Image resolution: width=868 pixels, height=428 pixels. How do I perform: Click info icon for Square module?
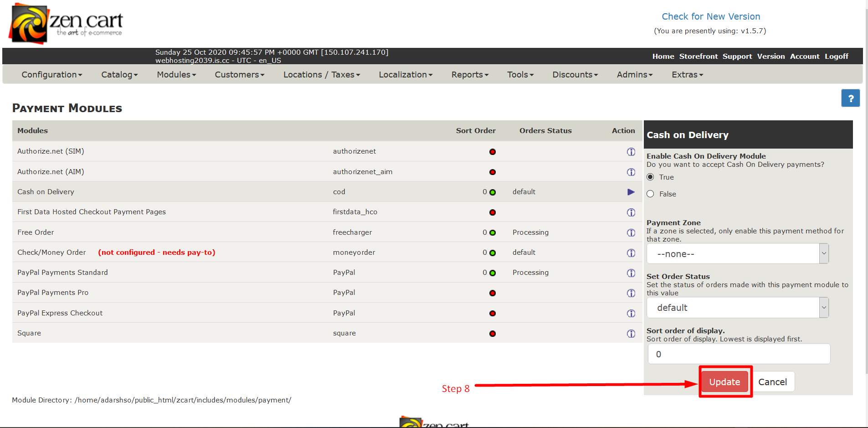pyautogui.click(x=631, y=334)
